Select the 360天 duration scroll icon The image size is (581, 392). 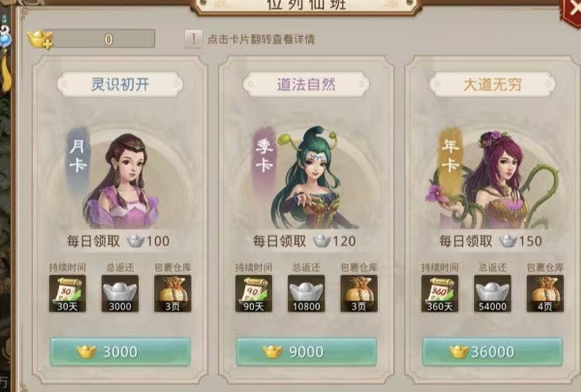coord(439,294)
